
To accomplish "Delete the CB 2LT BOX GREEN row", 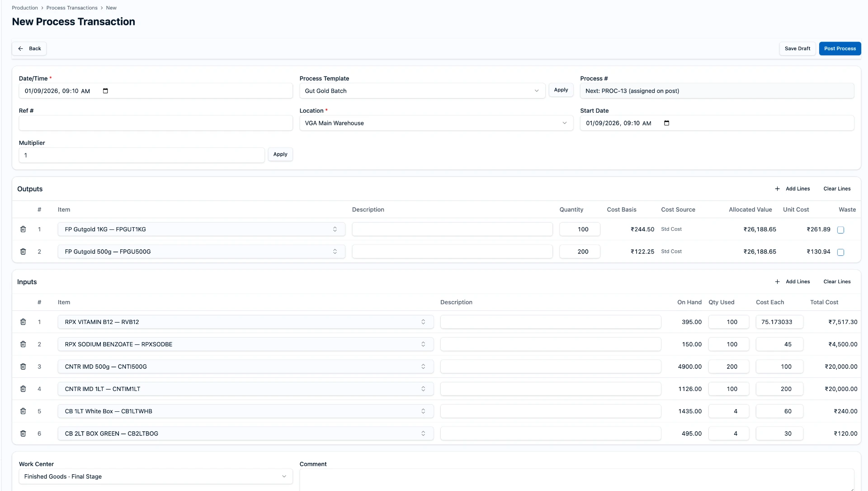I will pyautogui.click(x=23, y=434).
